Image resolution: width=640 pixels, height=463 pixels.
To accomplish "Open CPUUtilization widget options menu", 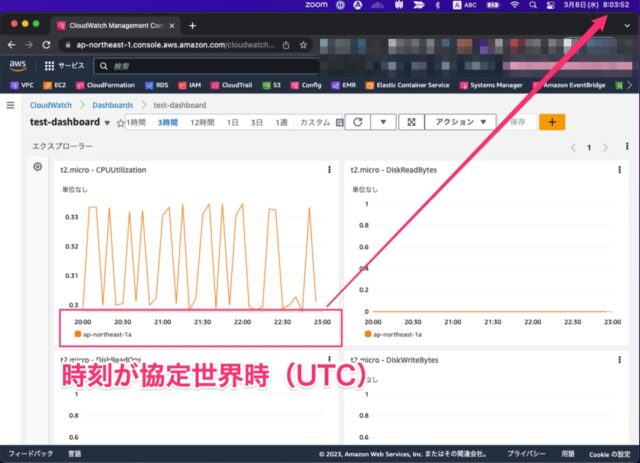I will coord(329,170).
